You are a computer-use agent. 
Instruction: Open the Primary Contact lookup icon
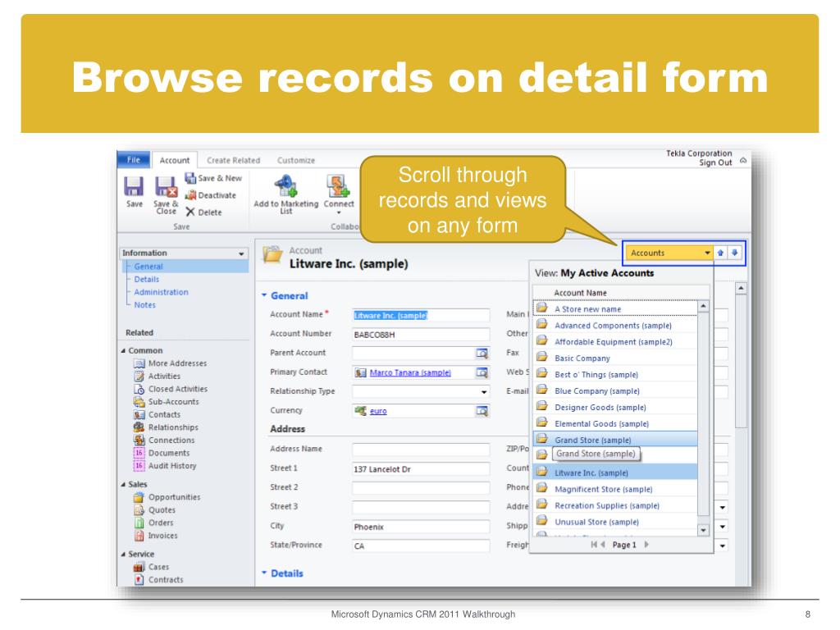click(482, 372)
